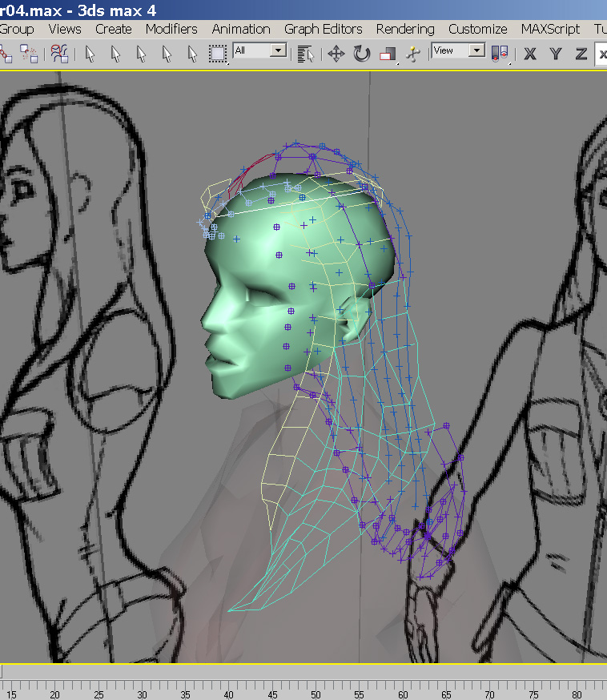The image size is (607, 700).
Task: Open the 'All' selection filter dropdown
Action: tap(277, 50)
